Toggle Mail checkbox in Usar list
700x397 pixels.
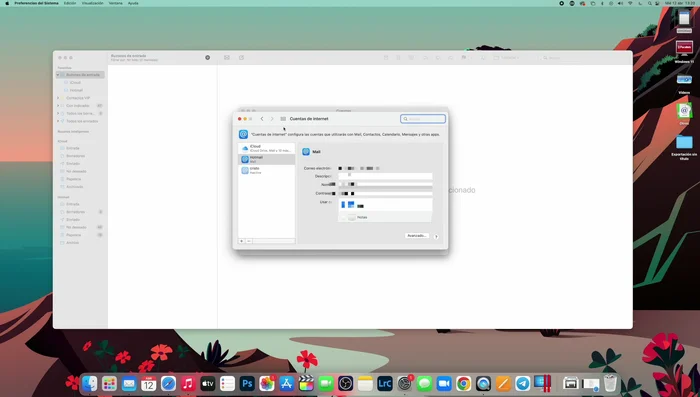(343, 205)
